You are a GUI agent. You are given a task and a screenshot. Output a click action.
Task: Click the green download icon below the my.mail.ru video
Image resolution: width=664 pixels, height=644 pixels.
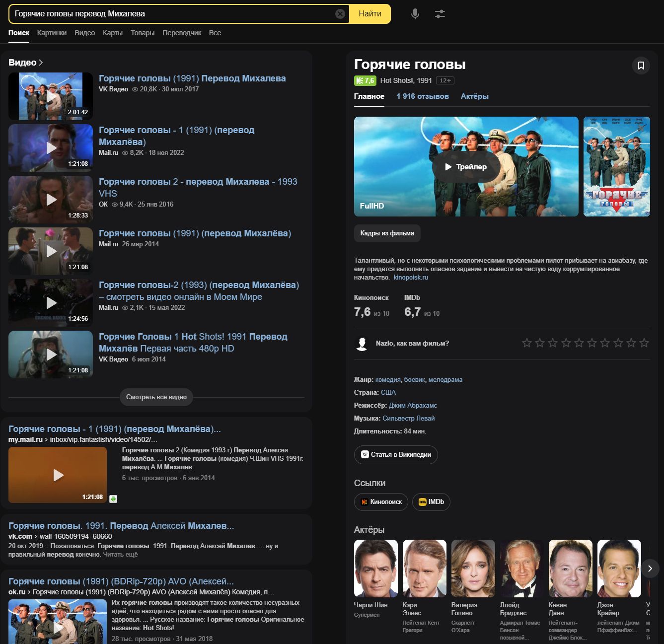coord(113,499)
